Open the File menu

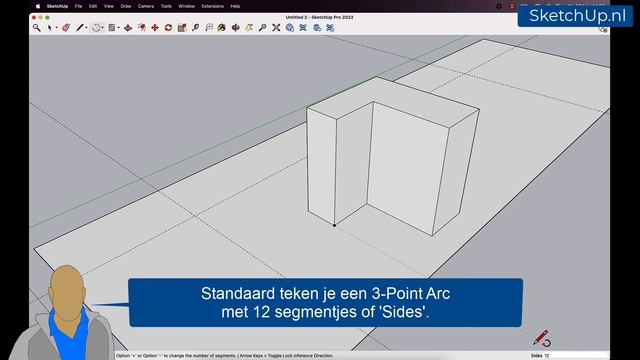click(78, 6)
